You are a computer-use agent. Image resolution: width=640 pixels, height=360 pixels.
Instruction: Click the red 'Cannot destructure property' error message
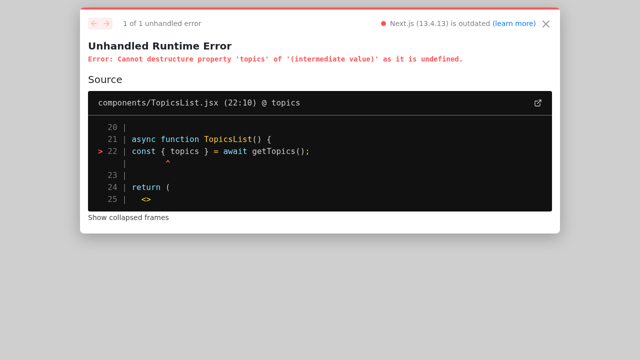(275, 59)
